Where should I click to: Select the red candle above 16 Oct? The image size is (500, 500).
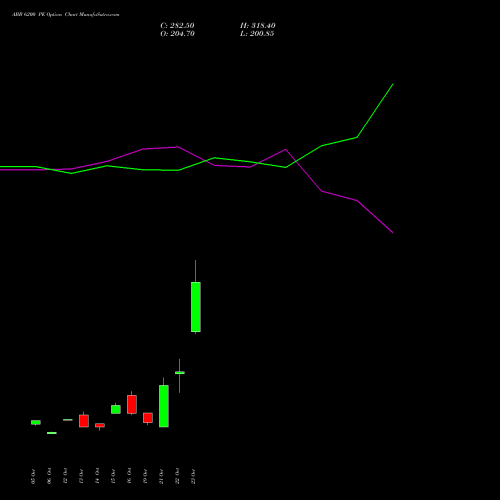click(132, 404)
